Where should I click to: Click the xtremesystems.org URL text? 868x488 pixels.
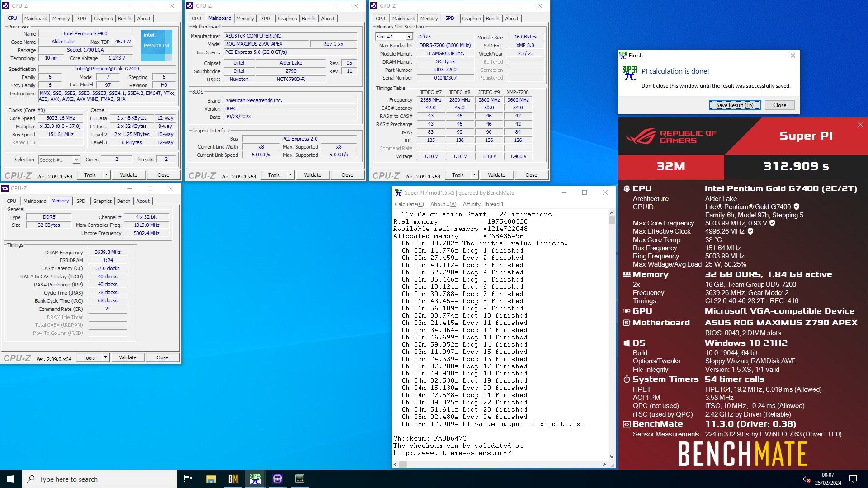(x=452, y=453)
